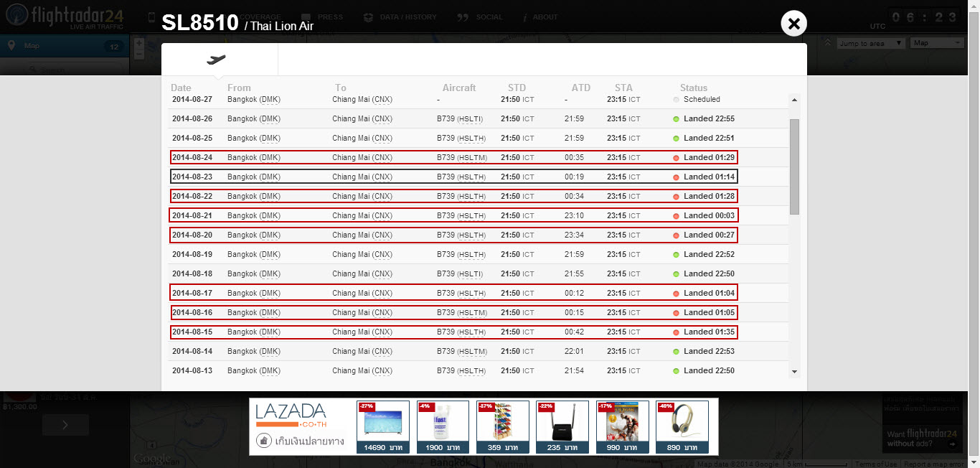Click the Aircraft column header
This screenshot has height=468, width=980.
point(459,88)
